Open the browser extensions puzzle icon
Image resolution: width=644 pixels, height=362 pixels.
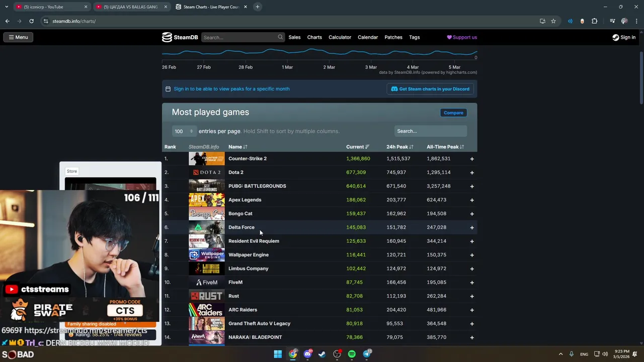click(595, 21)
